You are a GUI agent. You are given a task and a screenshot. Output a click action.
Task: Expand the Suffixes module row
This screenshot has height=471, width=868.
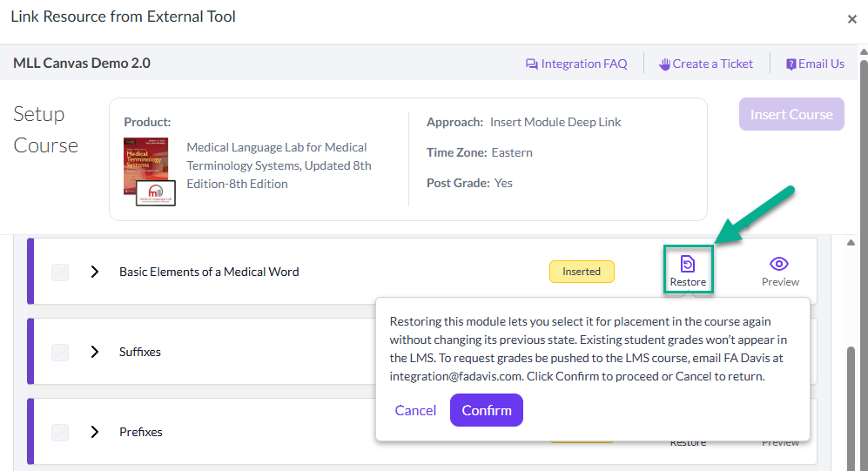[95, 352]
